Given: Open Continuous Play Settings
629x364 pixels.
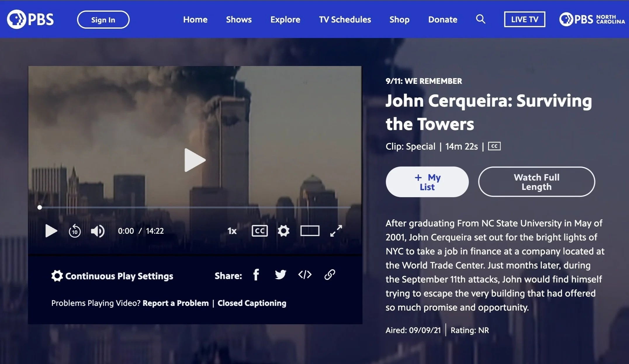Looking at the screenshot, I should pos(112,276).
